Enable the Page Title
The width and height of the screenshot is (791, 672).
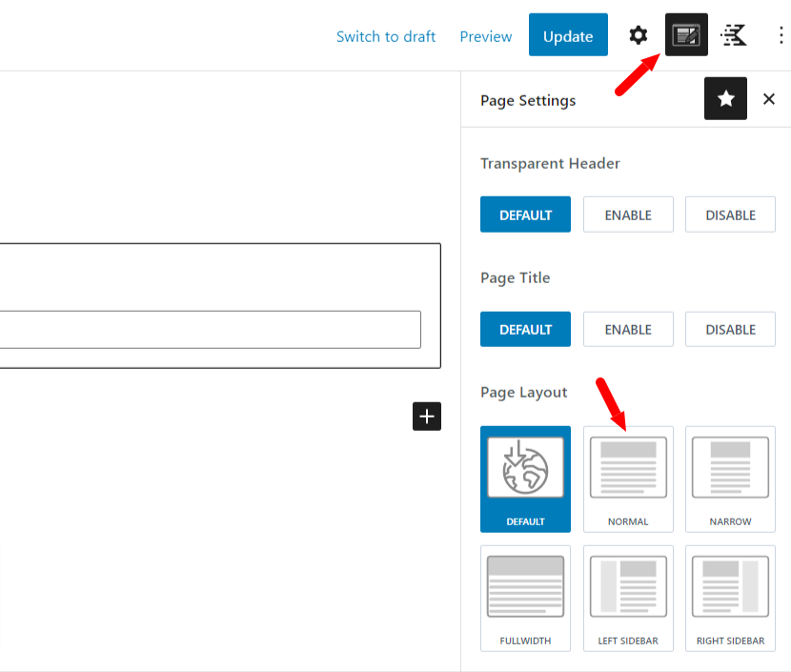[628, 329]
